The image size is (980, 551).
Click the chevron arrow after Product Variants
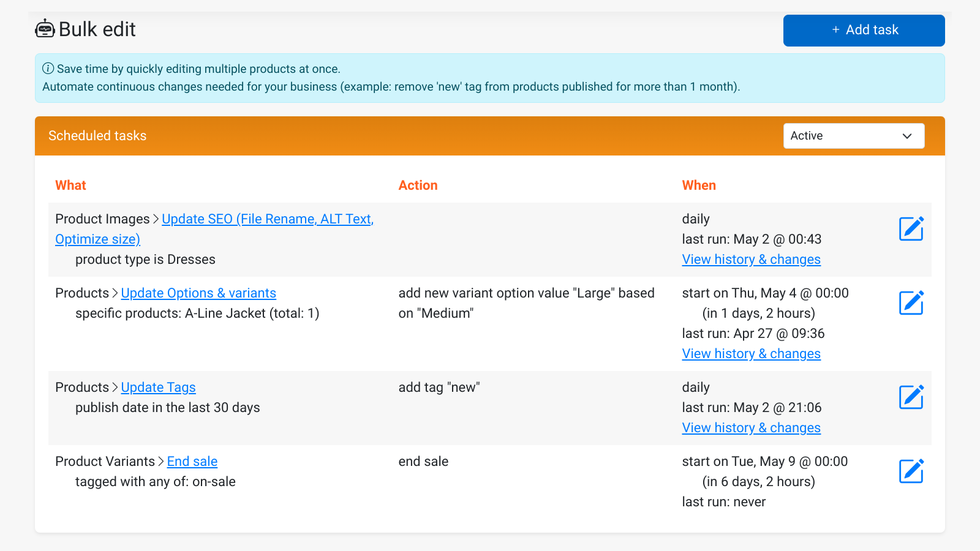coord(161,462)
